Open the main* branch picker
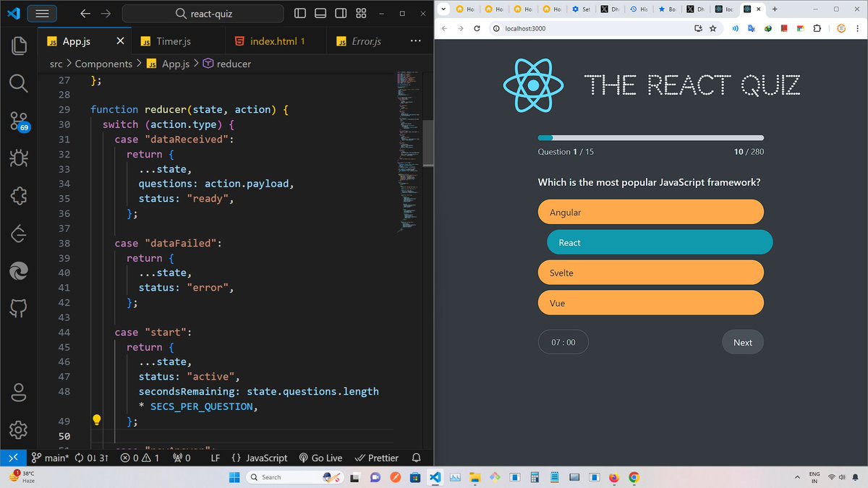 tap(49, 458)
